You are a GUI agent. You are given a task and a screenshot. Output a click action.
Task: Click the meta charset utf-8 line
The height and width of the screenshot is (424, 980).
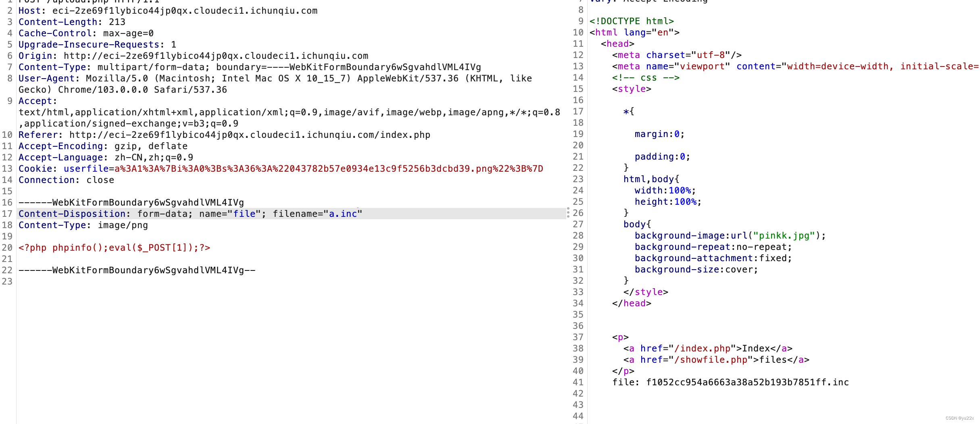pos(677,55)
